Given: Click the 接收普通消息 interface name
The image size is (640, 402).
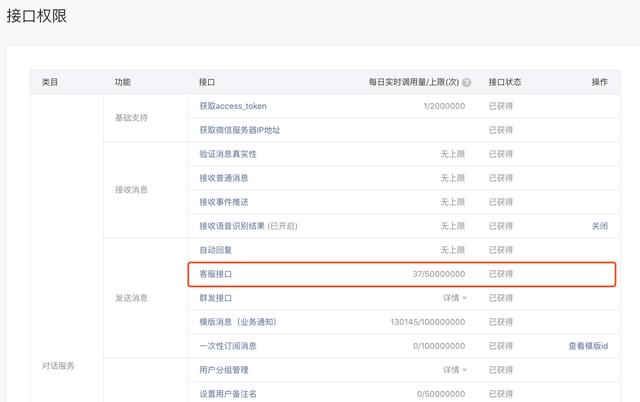Looking at the screenshot, I should tap(224, 178).
